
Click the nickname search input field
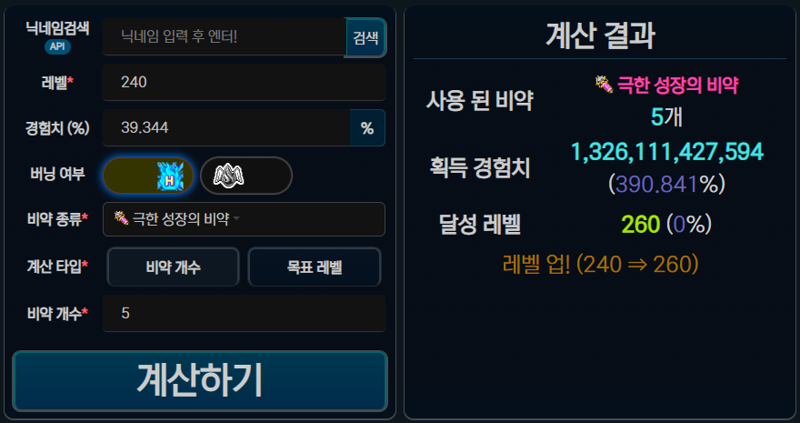tap(224, 37)
